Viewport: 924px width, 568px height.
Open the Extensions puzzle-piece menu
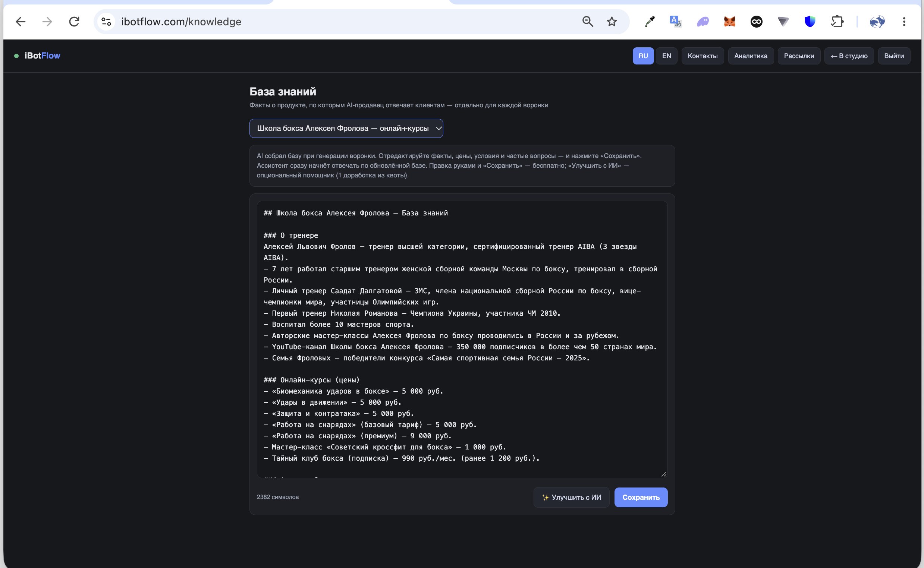coord(837,22)
